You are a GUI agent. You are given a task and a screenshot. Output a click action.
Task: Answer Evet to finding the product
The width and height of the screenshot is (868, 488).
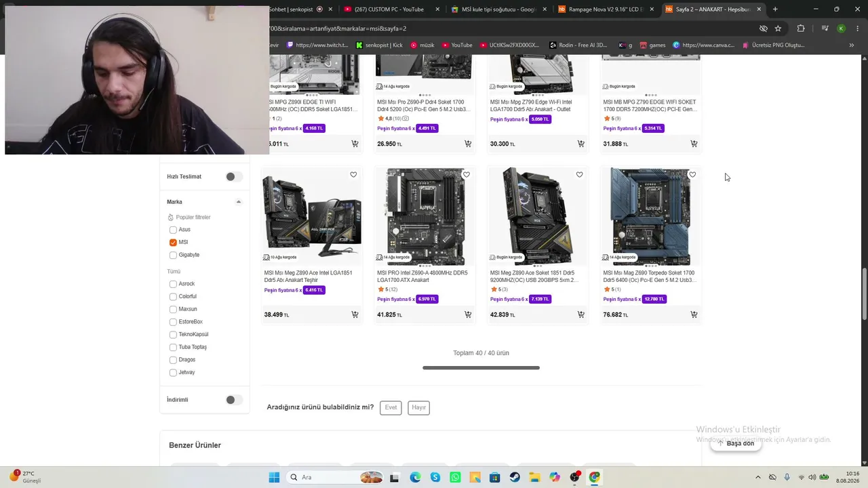coord(391,407)
